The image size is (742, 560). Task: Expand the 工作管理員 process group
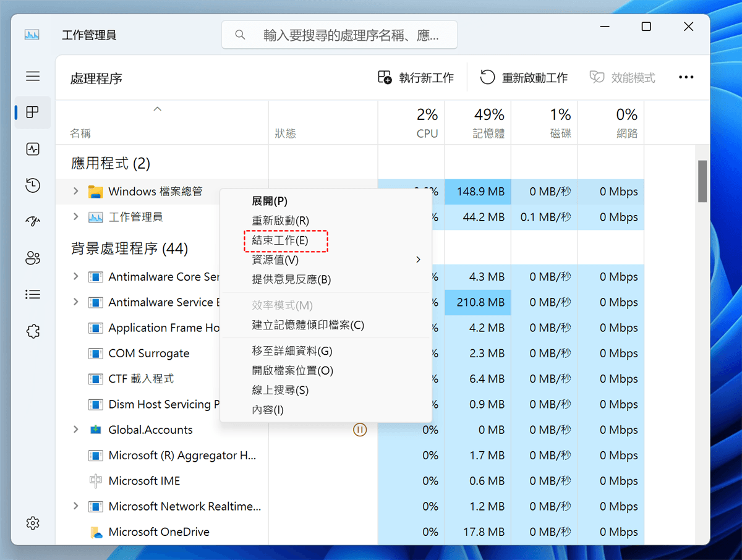[x=76, y=217]
